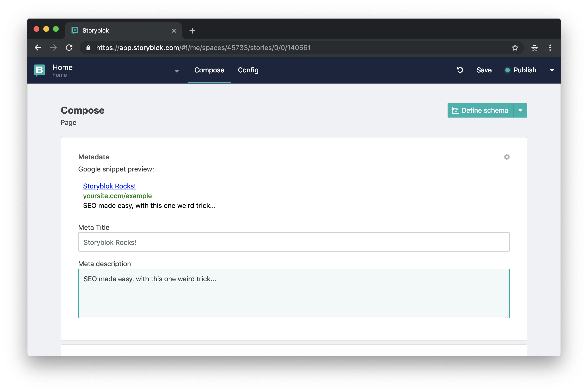The width and height of the screenshot is (588, 392).
Task: Open a new browser tab
Action: (x=192, y=31)
